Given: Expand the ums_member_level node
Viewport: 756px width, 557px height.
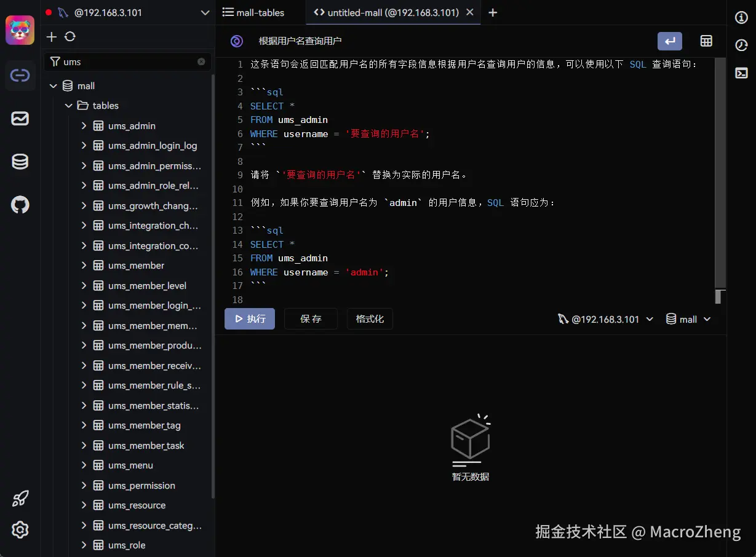Looking at the screenshot, I should tap(84, 286).
